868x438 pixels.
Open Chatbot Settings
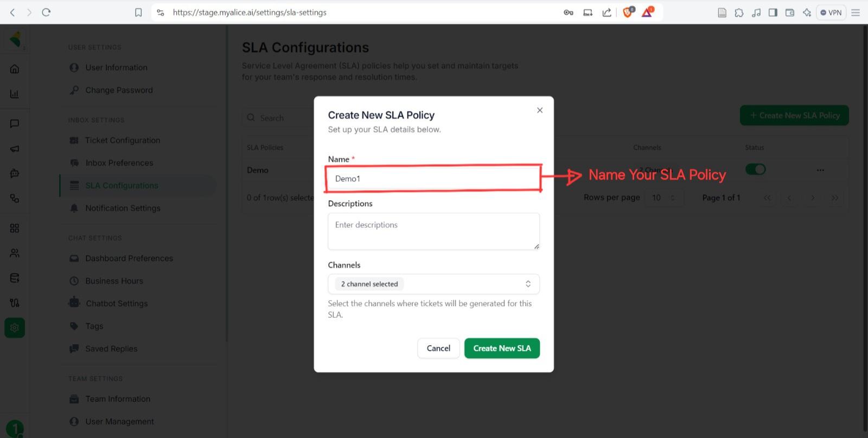point(116,303)
